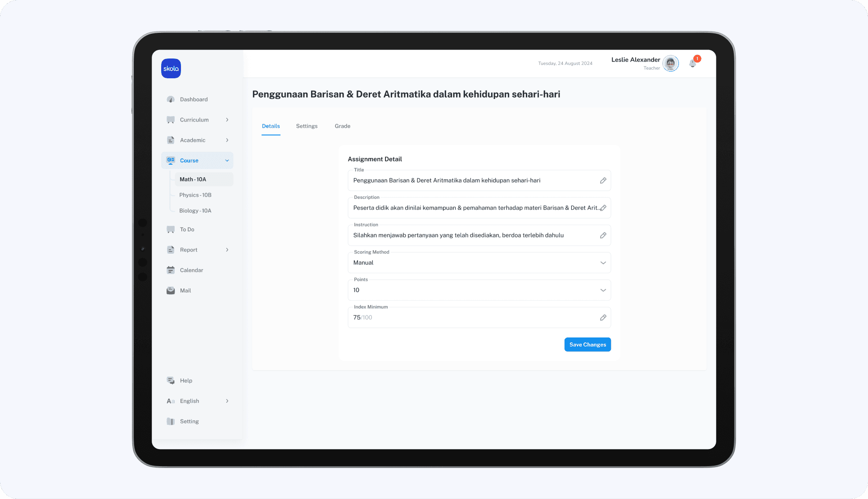Select Physics-10B course item
The height and width of the screenshot is (499, 868).
pos(195,195)
